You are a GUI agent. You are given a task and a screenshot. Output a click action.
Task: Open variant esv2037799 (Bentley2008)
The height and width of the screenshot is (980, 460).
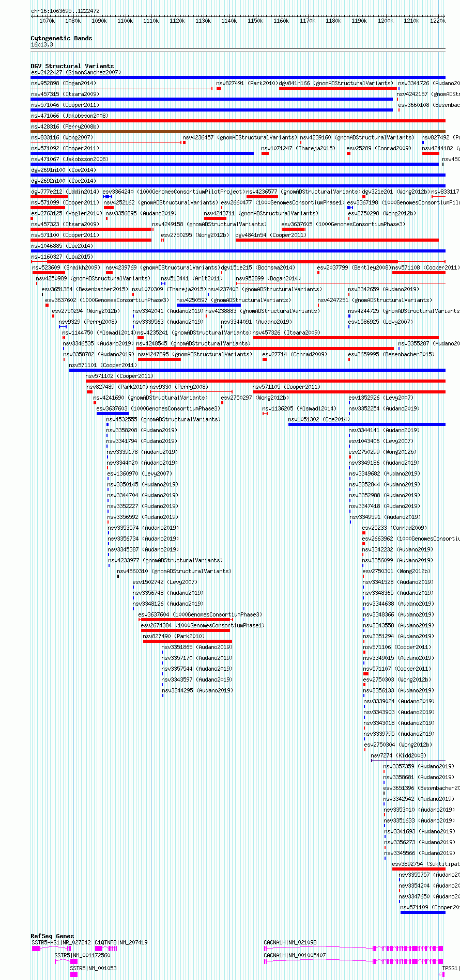[x=354, y=267]
